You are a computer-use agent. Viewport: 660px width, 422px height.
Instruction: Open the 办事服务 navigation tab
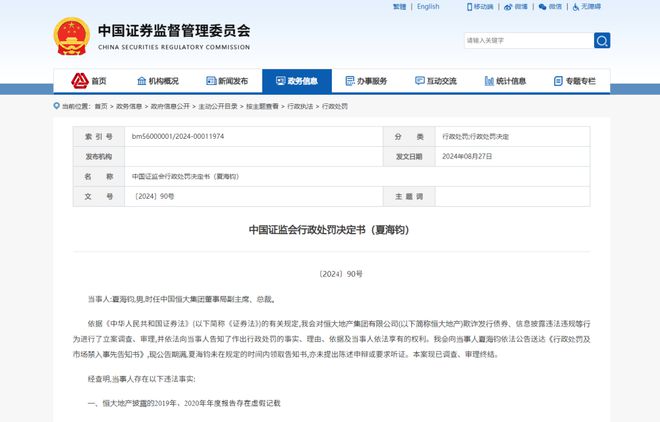[366, 81]
